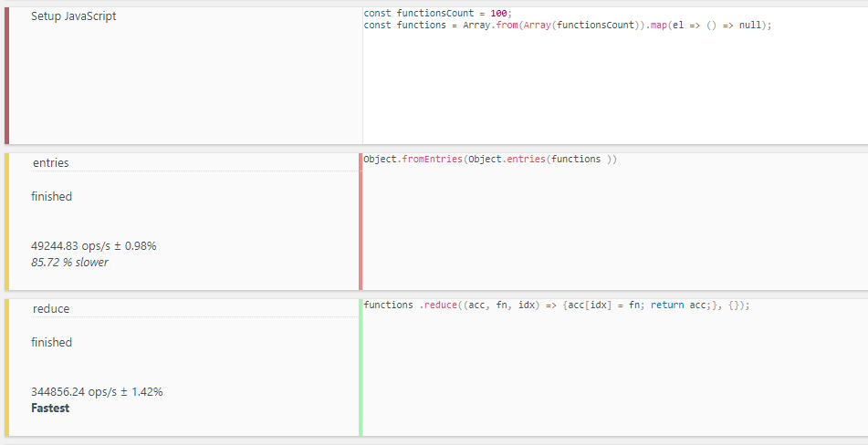Viewport: 868px width, 445px height.
Task: Click the 85.72 % slower text
Action: 69,262
